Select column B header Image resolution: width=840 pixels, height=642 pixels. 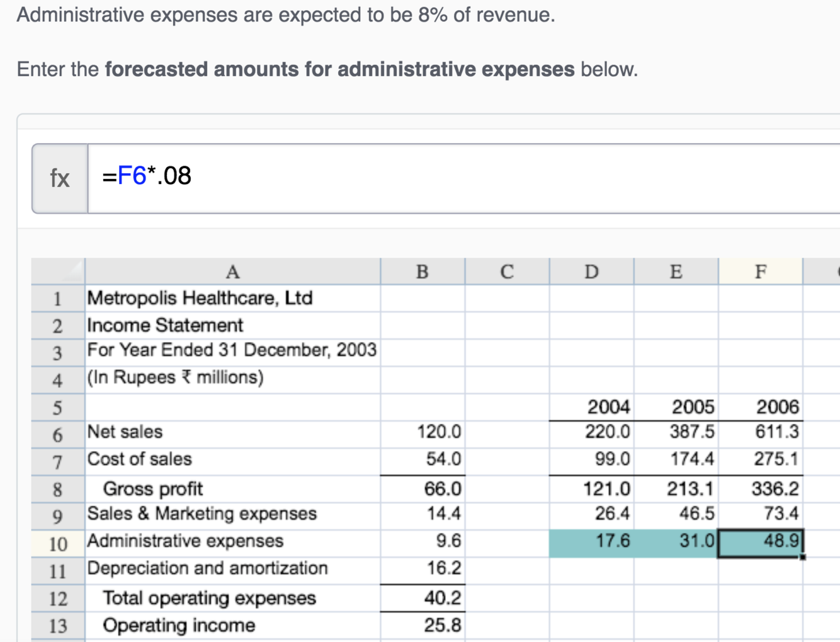coord(423,272)
